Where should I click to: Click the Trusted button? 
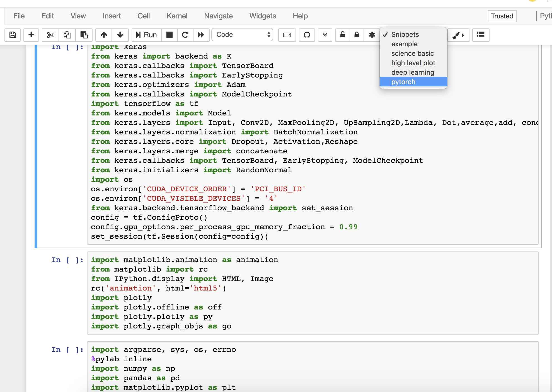[502, 16]
